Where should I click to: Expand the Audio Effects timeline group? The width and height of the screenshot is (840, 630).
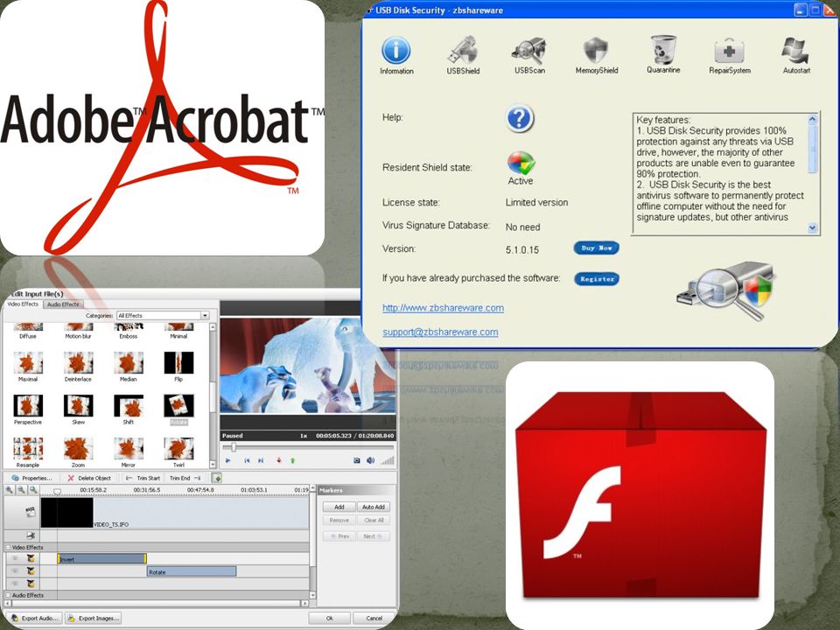point(8,595)
